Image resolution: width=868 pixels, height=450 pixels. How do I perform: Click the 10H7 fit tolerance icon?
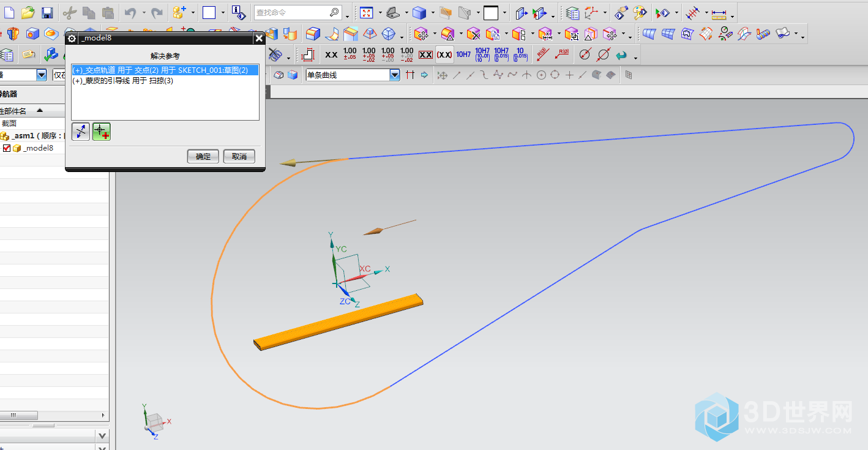coord(463,55)
